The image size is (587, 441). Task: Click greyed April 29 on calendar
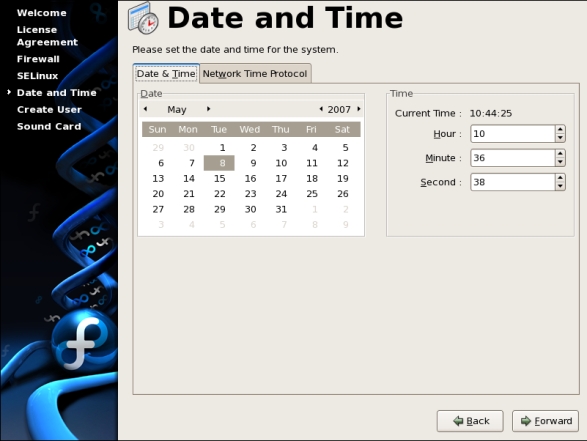[158, 147]
